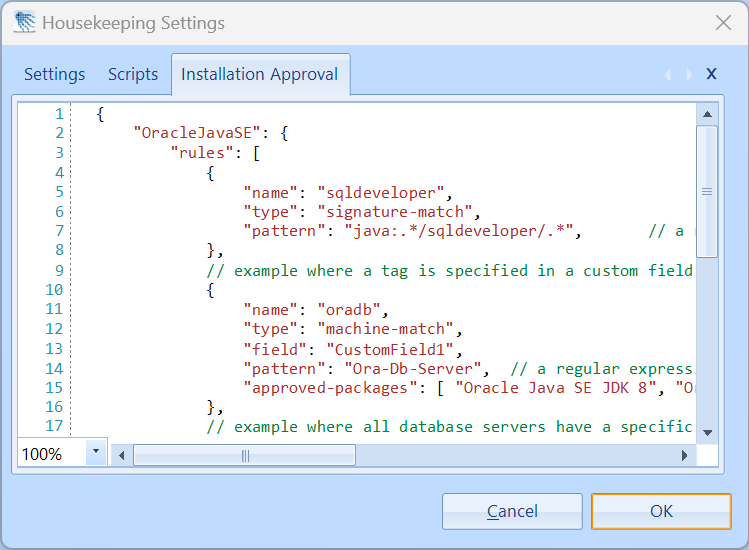Open the 100% zoom dropdown arrow
This screenshot has height=550, width=749.
point(96,453)
